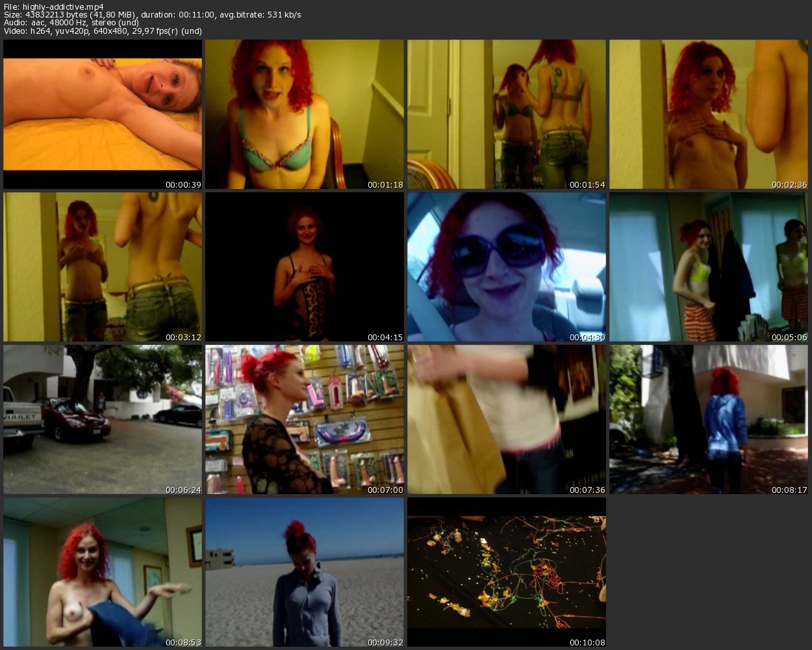
Task: Select the frame at 00:01:18
Action: click(305, 114)
